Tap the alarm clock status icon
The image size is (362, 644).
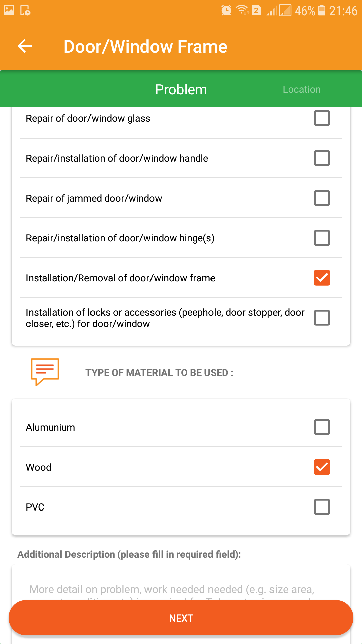226,11
